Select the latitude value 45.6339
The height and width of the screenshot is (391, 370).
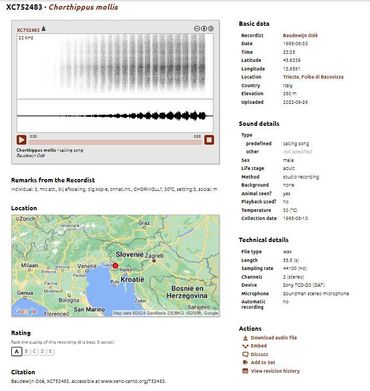[292, 60]
